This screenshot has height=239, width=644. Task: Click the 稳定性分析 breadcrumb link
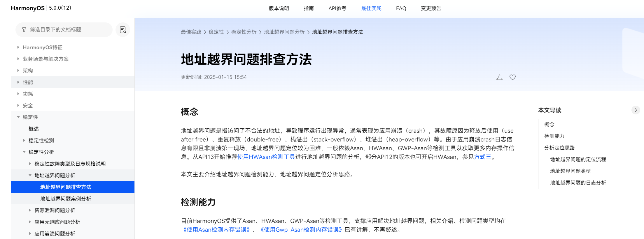click(244, 32)
